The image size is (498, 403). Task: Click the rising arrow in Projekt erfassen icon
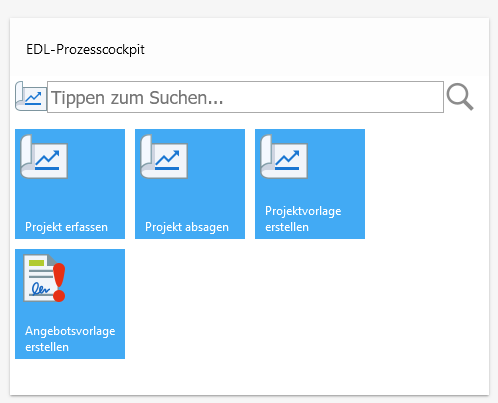tap(48, 158)
